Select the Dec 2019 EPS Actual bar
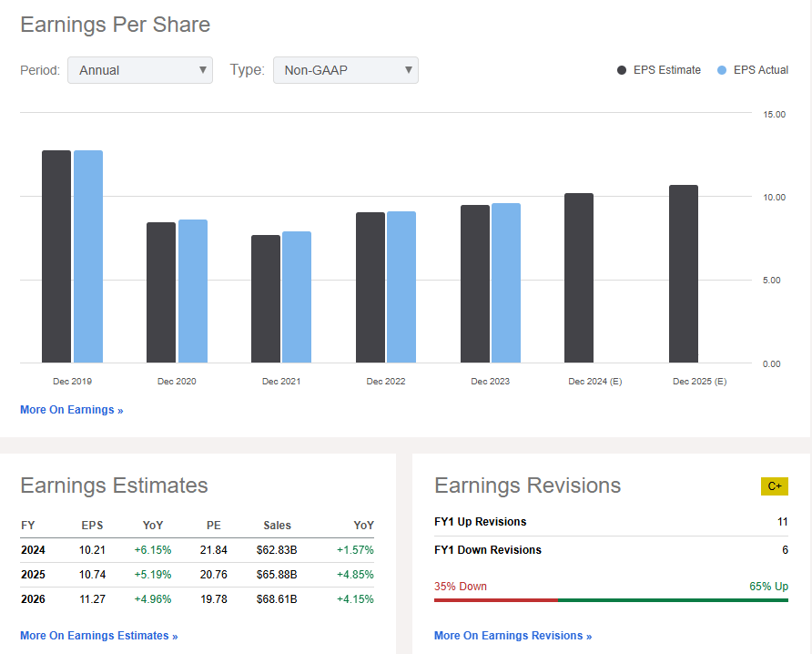 coord(88,255)
